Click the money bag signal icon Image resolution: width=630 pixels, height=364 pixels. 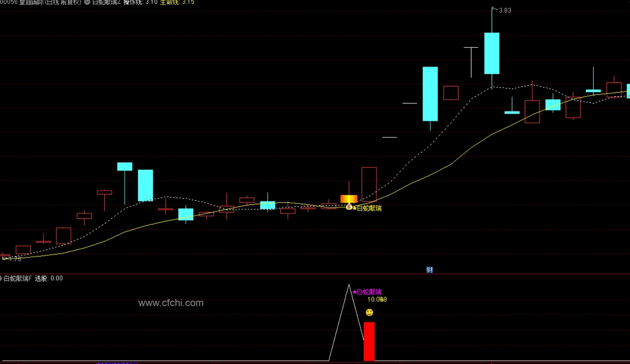click(349, 207)
